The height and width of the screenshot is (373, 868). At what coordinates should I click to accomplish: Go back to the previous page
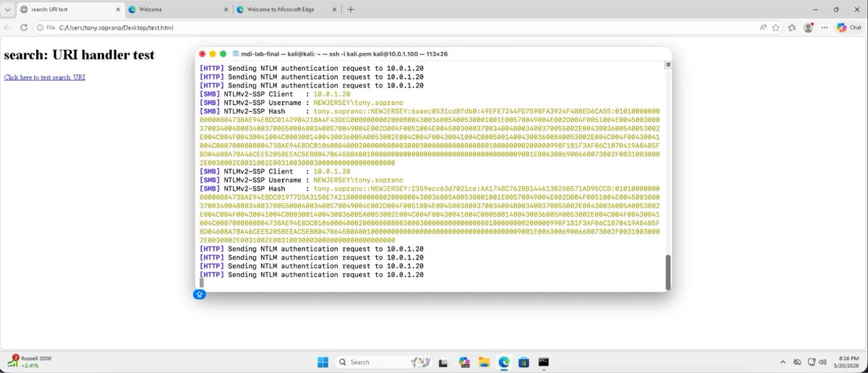click(8, 27)
